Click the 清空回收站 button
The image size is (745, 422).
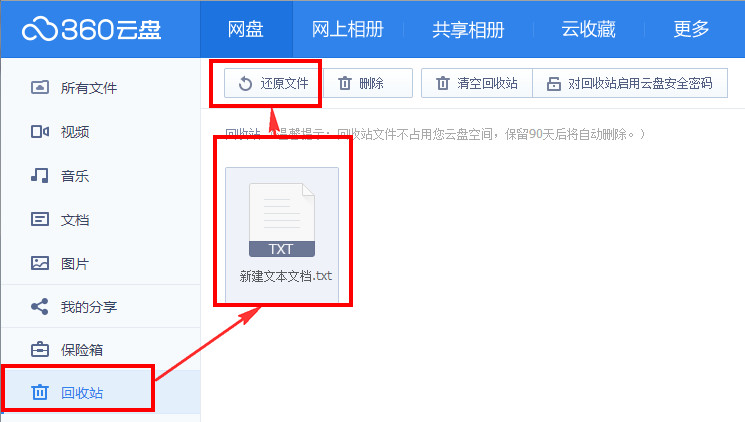tap(477, 83)
